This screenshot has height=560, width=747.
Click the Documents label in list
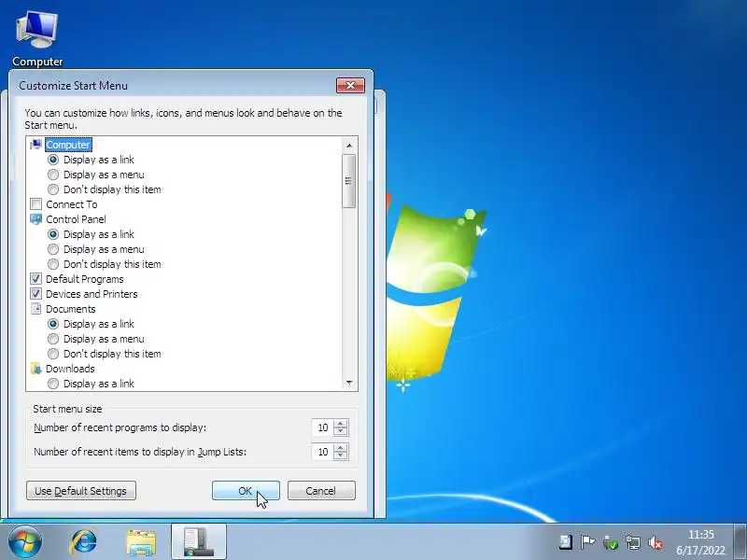(71, 309)
